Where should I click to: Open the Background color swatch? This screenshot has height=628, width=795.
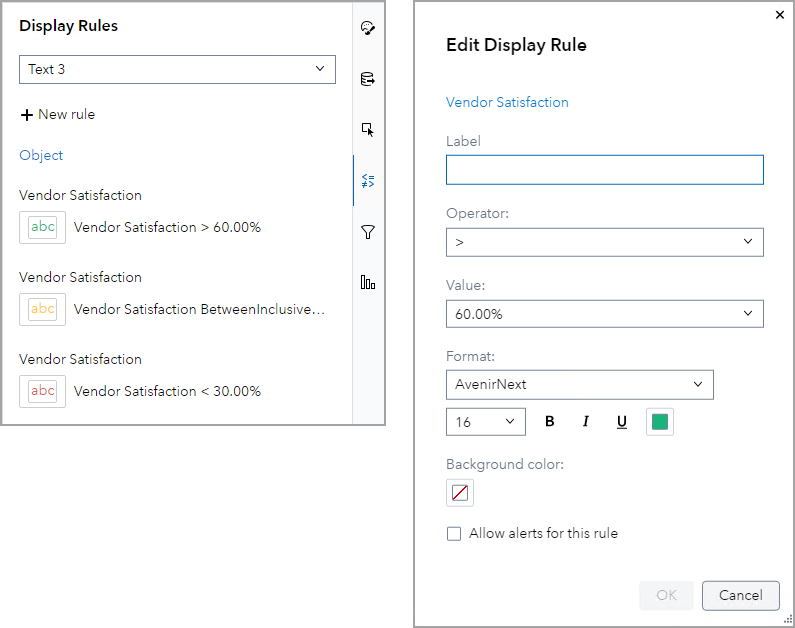coord(460,493)
